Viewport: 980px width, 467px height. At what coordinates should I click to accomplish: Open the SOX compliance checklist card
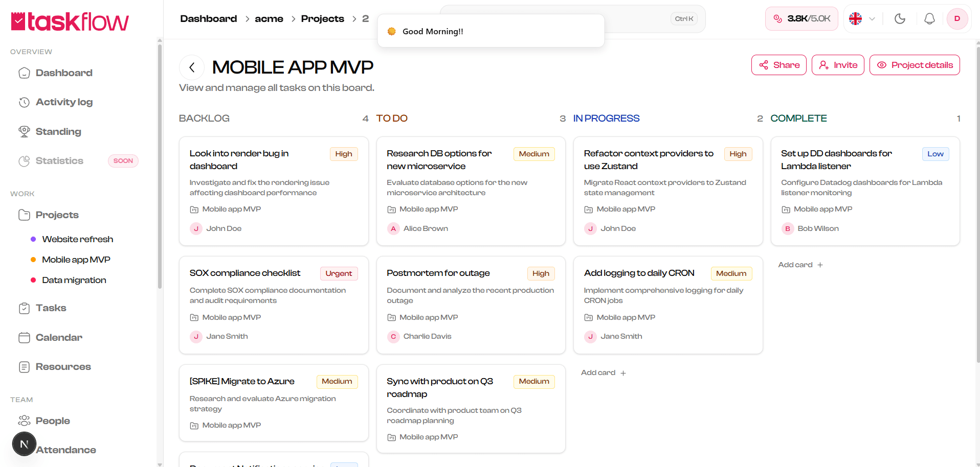coord(274,305)
